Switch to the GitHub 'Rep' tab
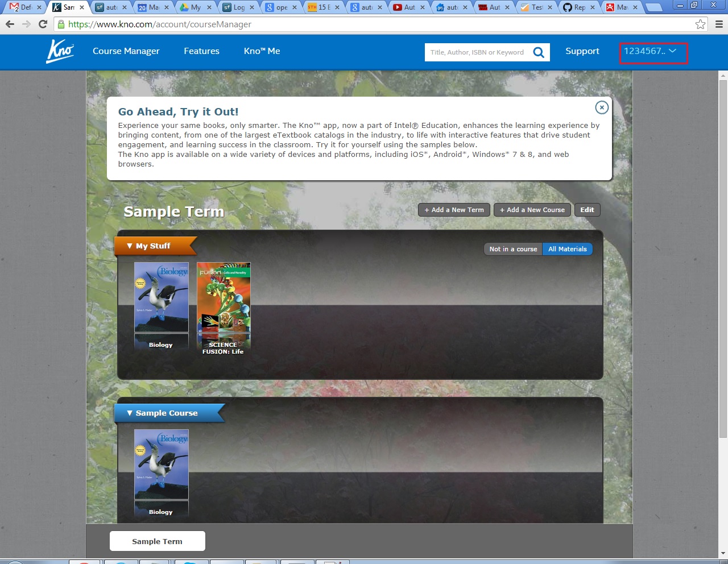 pos(578,7)
